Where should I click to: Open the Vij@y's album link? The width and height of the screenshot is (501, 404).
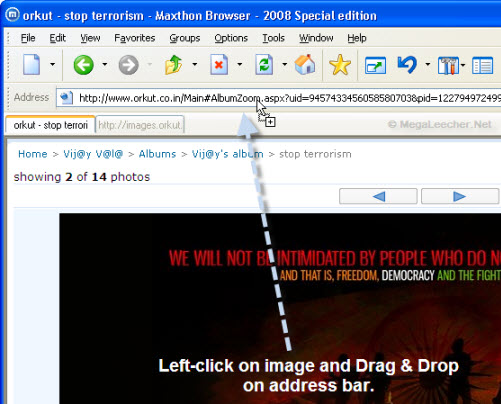[x=227, y=154]
